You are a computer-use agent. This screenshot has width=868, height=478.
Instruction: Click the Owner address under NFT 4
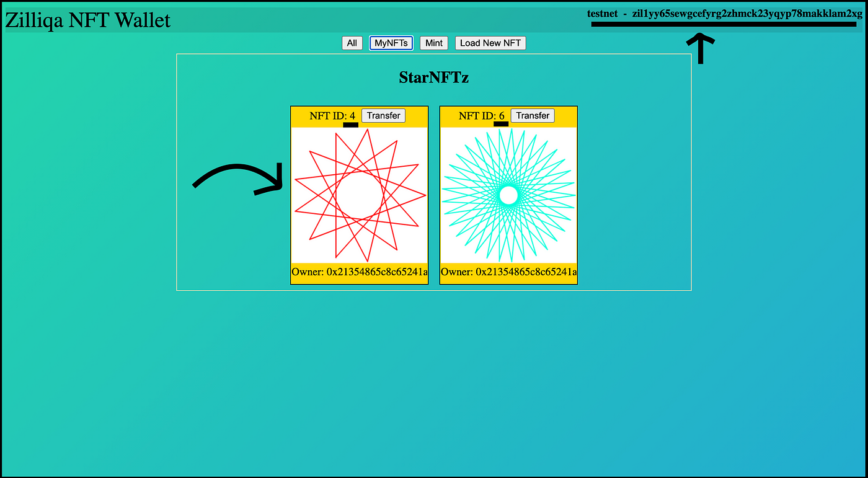pos(360,272)
